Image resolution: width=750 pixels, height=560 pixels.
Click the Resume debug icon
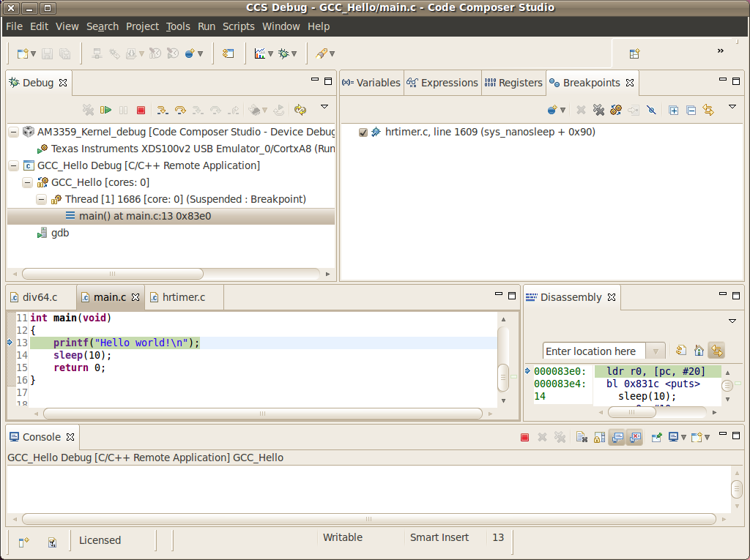click(x=107, y=110)
